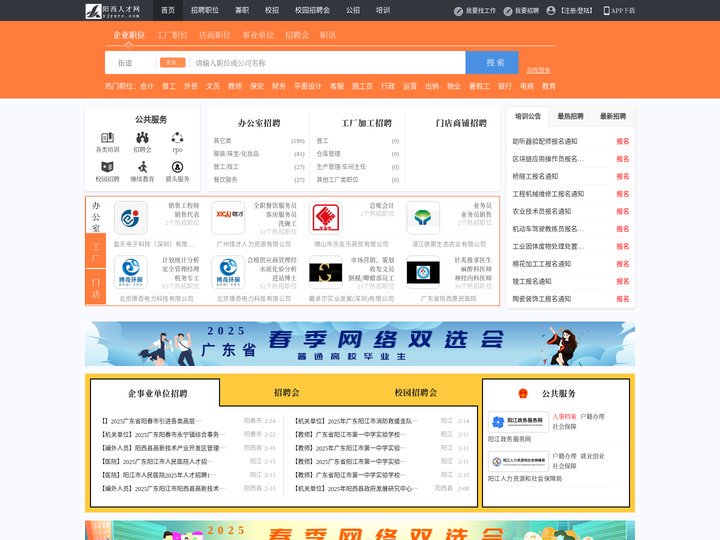Open 2025年广东阳江市消防救援支队 post
This screenshot has width=720, height=540.
coord(356,421)
